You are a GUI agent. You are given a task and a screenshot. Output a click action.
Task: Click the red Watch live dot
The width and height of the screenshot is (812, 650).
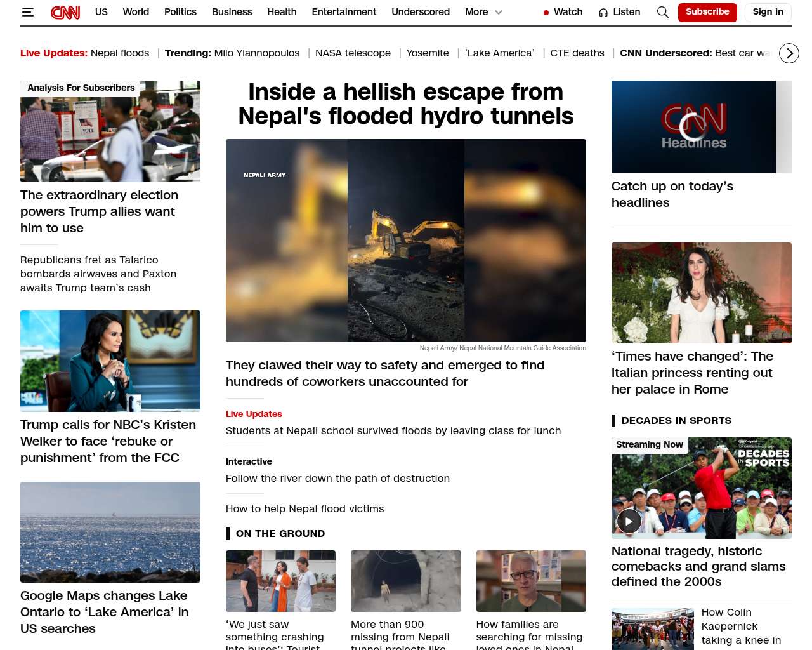(x=546, y=13)
